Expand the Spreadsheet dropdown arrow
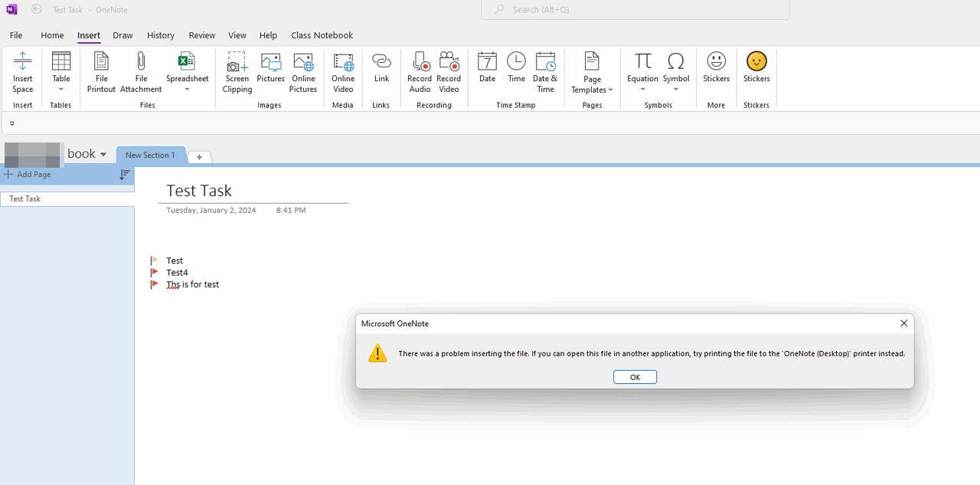The width and height of the screenshot is (980, 485). (187, 90)
